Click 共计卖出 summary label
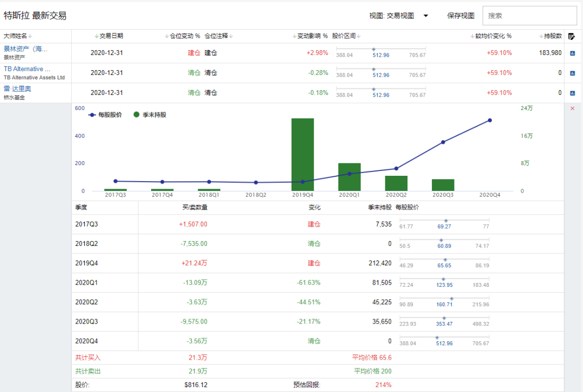 (x=88, y=371)
